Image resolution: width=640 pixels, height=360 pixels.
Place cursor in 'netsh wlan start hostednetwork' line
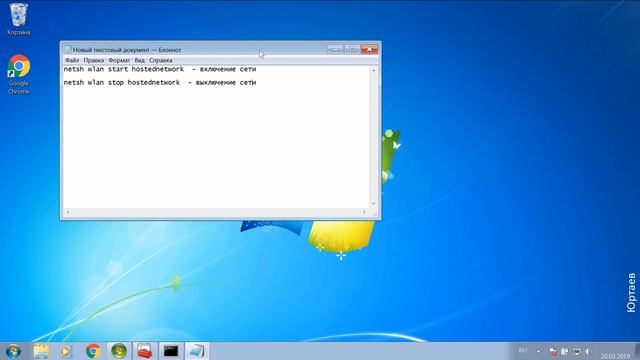tap(124, 69)
